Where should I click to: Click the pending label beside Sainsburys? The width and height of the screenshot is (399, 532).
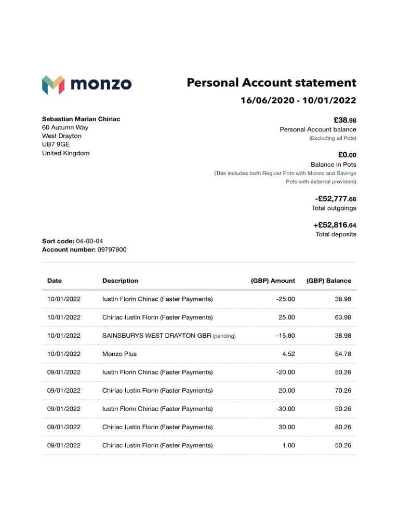[x=224, y=336]
